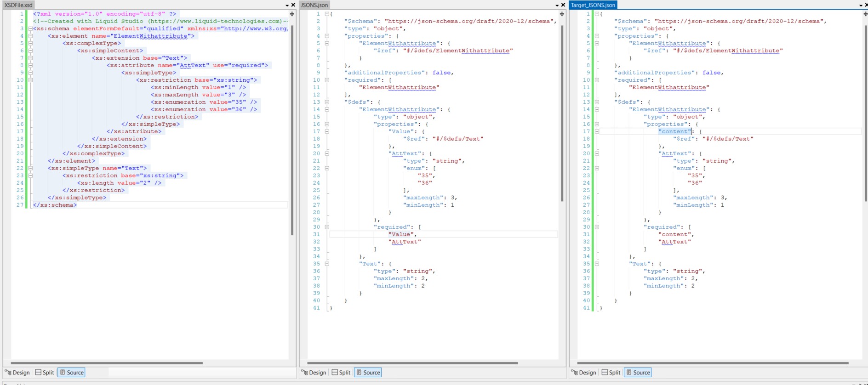
Task: Enable Source view in the XSDFile.xsd pane
Action: point(72,373)
